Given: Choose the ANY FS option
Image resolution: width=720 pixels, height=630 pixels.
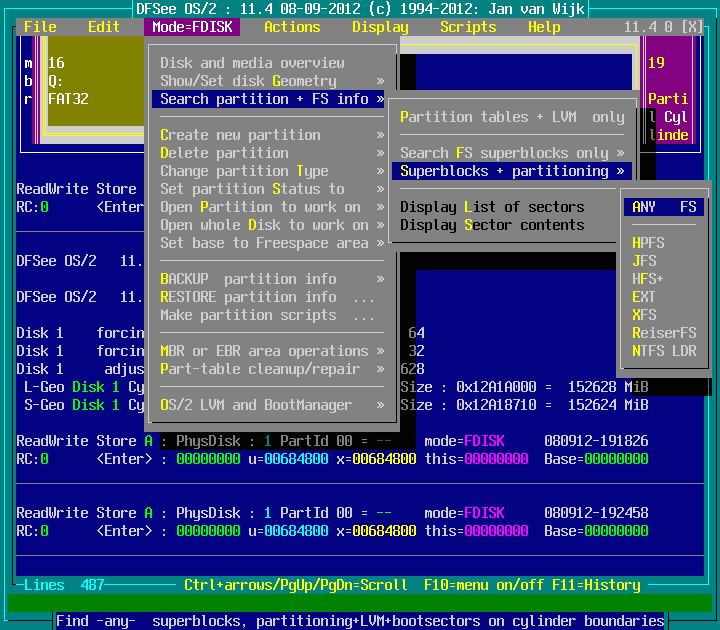Looking at the screenshot, I should [664, 207].
